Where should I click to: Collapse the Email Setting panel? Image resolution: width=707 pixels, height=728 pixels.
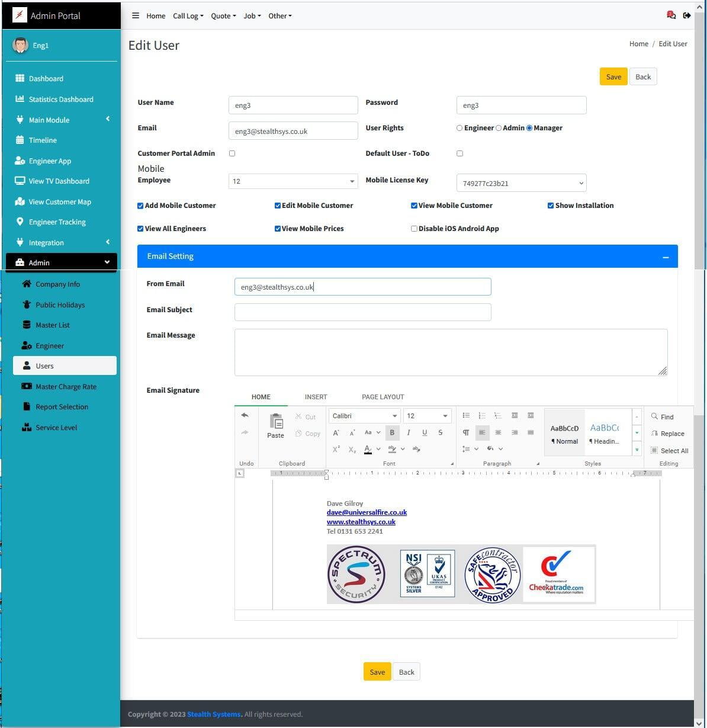click(x=666, y=257)
